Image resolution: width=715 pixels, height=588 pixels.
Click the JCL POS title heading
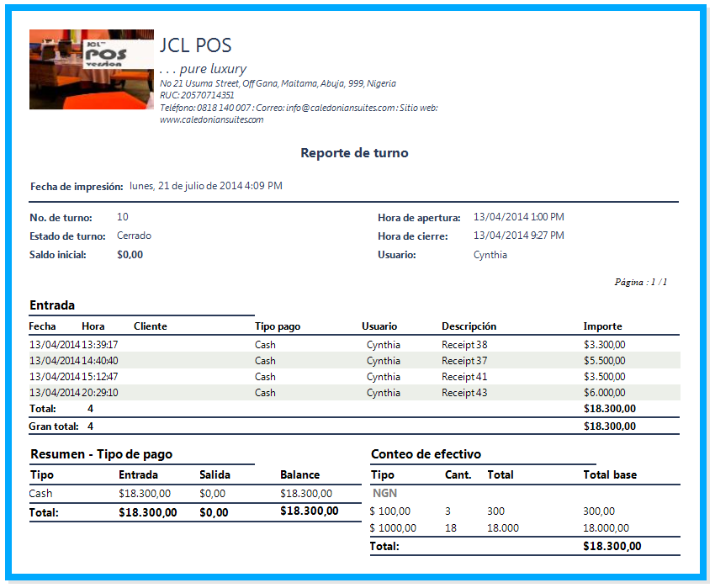194,45
